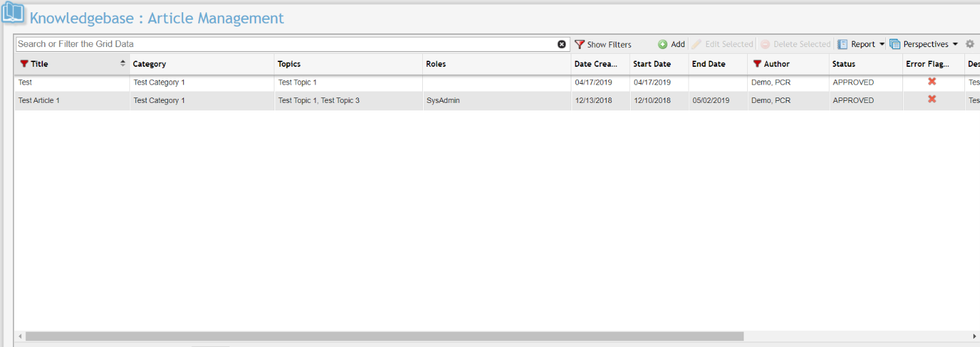Click the horizontal scrollbar thumb
Image resolution: width=980 pixels, height=347 pixels.
pos(385,336)
